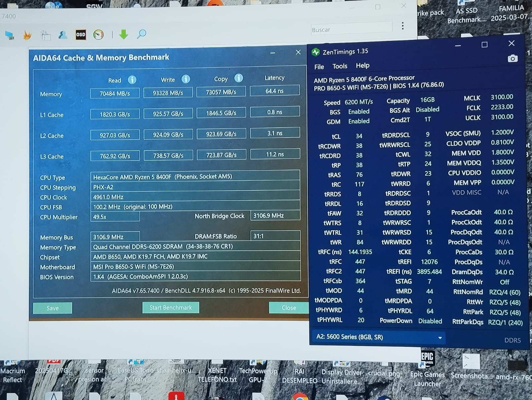Click the RttParkDqs RZQ/1 (240) value
The image size is (532, 400).
point(505,322)
